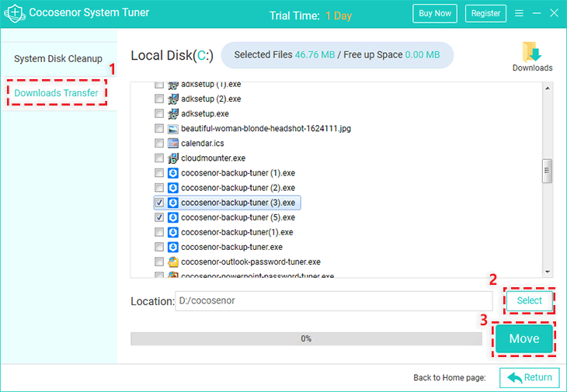This screenshot has height=392, width=567.
Task: Tick the cloudmounter.exe checkbox
Action: (x=158, y=158)
